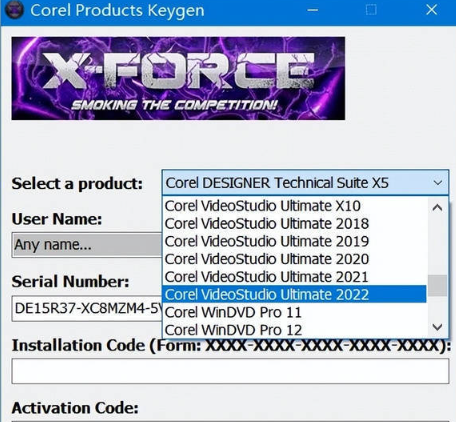Click the X-Force banner image
The image size is (456, 422).
[x=178, y=78]
